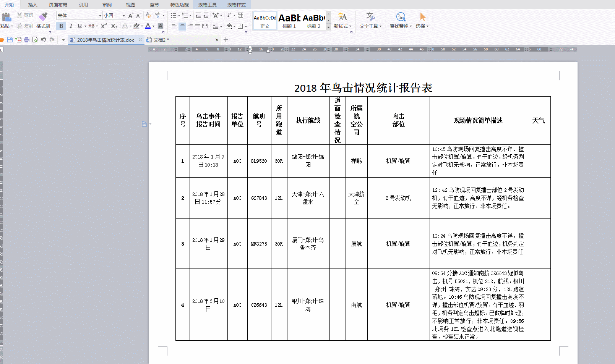Viewport: 615px width, 364px height.
Task: Open the Review (审阅) tab
Action: tap(107, 5)
